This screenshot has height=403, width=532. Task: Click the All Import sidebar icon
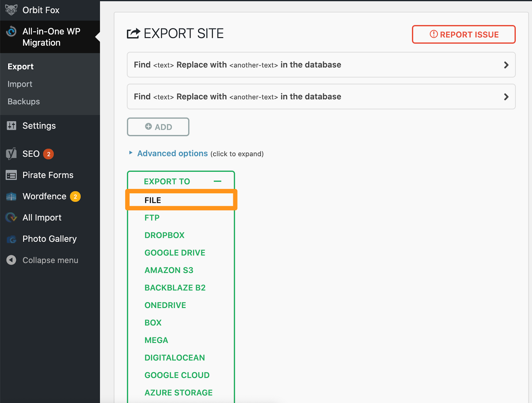(11, 217)
